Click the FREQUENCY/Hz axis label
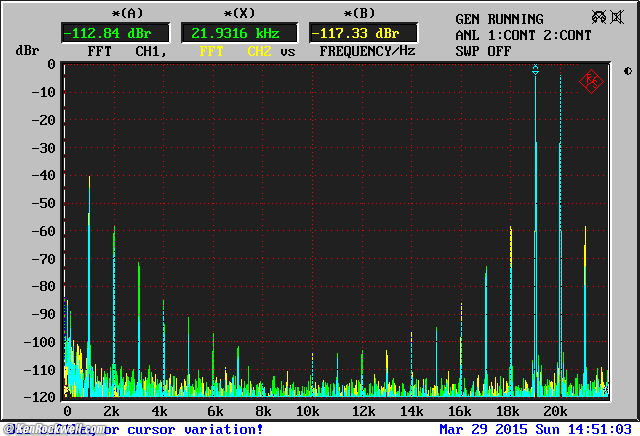This screenshot has height=436, width=640. point(367,50)
